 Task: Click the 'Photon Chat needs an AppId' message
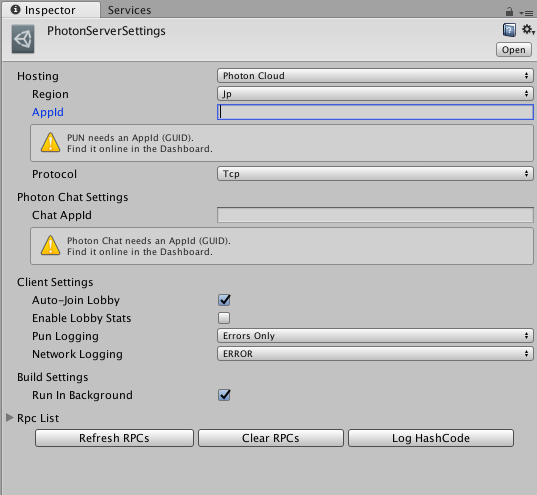[x=149, y=240]
